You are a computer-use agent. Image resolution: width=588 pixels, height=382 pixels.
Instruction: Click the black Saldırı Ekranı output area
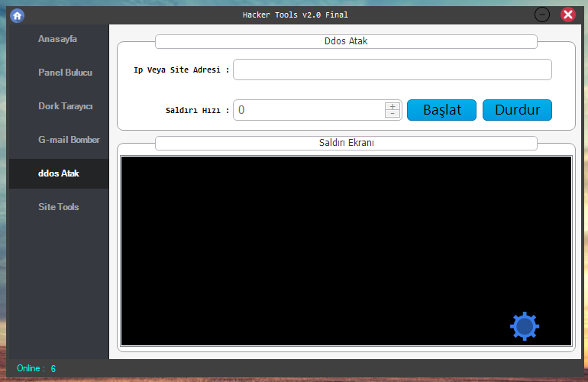pyautogui.click(x=346, y=251)
